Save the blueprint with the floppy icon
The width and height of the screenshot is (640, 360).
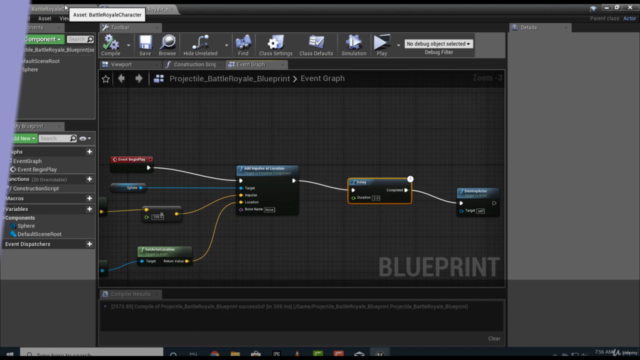145,45
